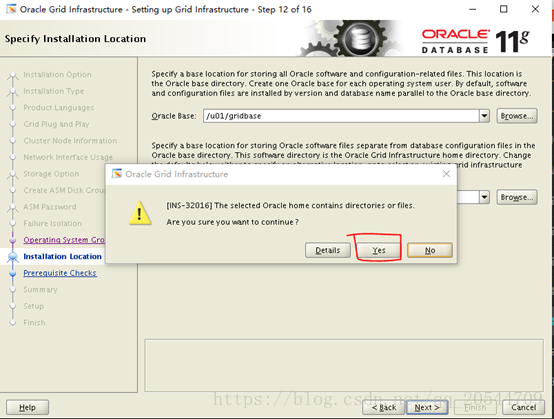This screenshot has width=554, height=419.
Task: Expand the software location dropdown arrow
Action: 484,197
